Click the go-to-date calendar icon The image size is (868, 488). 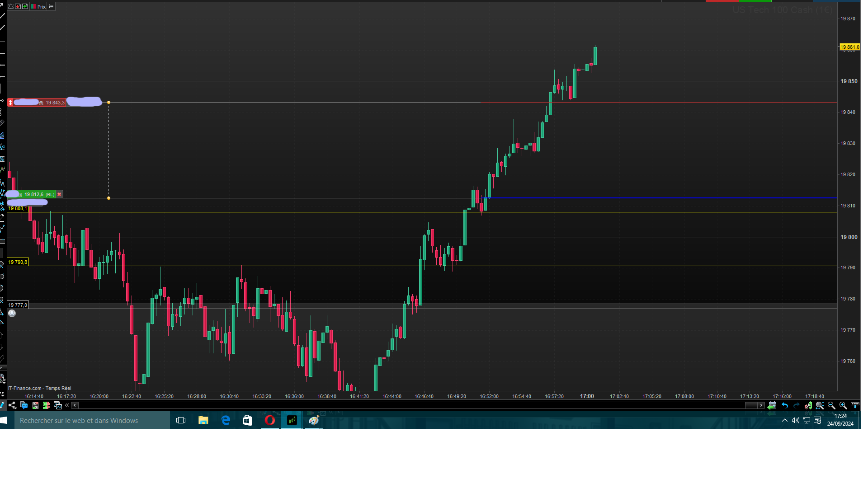coord(772,406)
